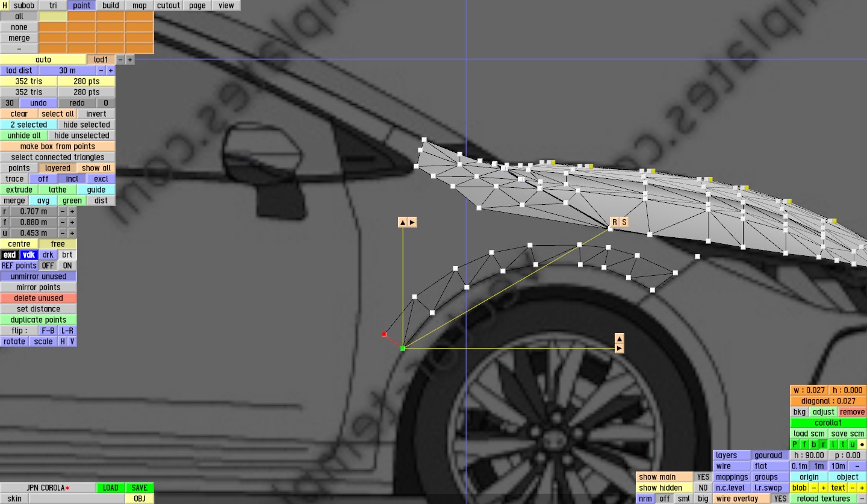
Task: Click the extrude button
Action: click(19, 190)
